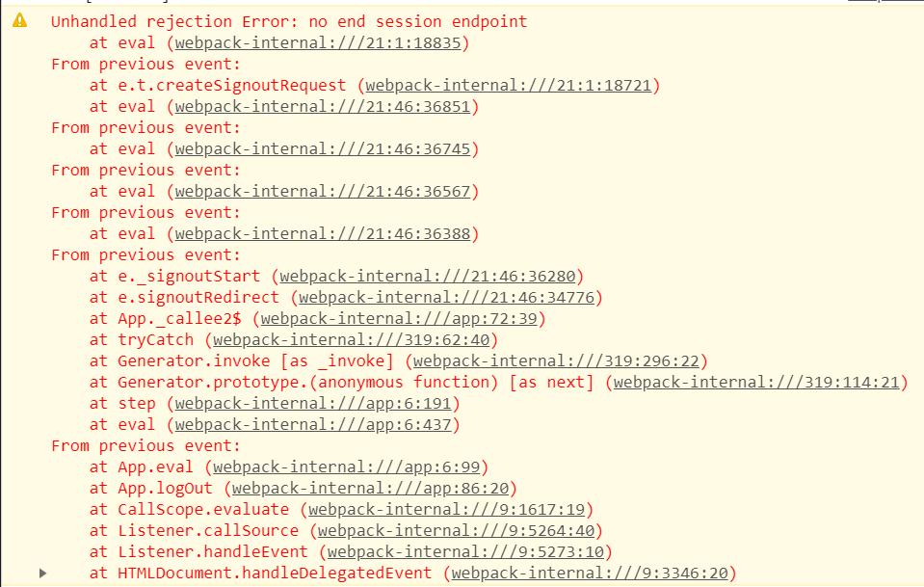Open the createSignoutRequest source link 21:1:18721
The width and height of the screenshot is (924, 587).
tap(508, 86)
